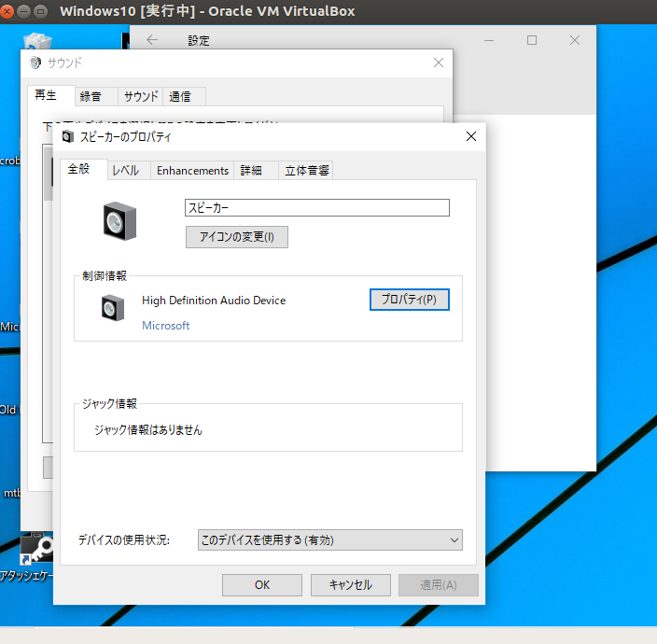Expand the デバイスの使用状況 dropdown
Image resolution: width=657 pixels, height=644 pixels.
(330, 539)
